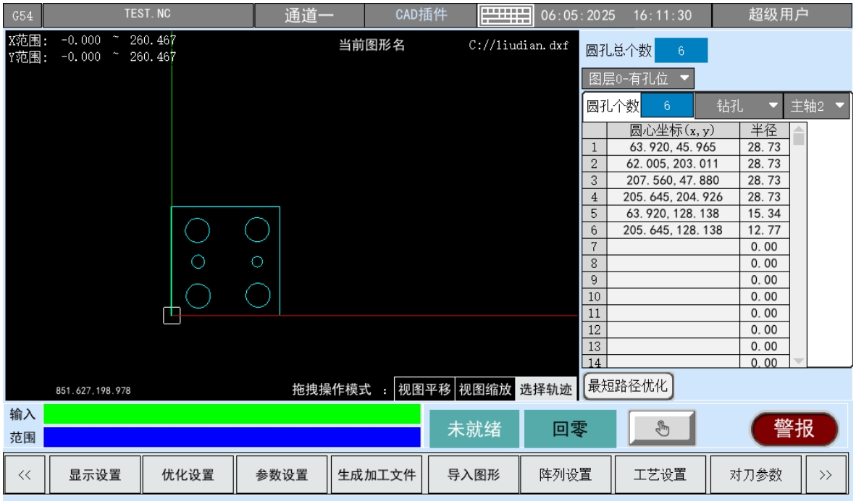This screenshot has height=504, width=856.
Task: Open the 钻孔 operation dropdown
Action: pos(739,106)
